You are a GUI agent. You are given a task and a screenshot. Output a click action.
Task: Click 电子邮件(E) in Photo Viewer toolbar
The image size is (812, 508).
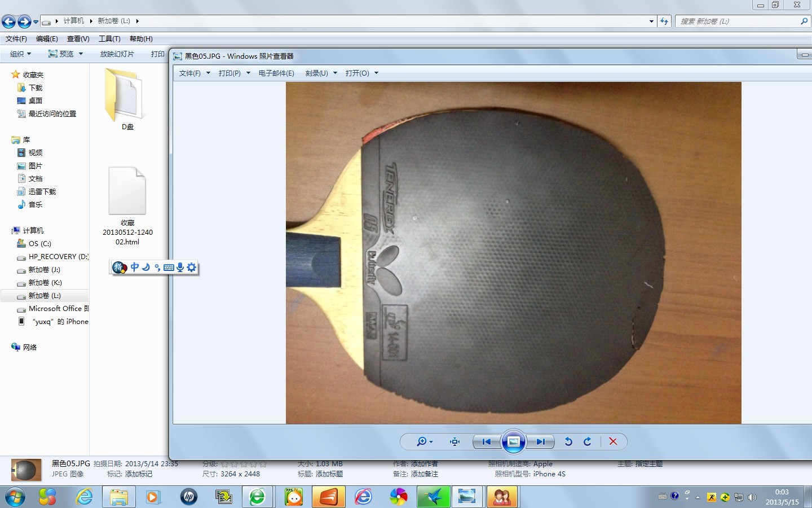[x=276, y=73]
